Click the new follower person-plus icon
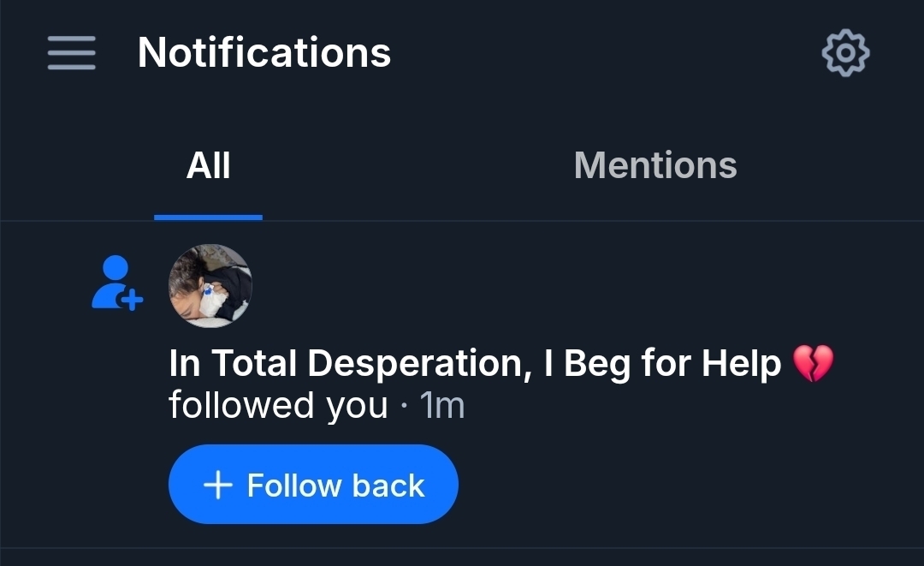Image resolution: width=924 pixels, height=566 pixels. pyautogui.click(x=115, y=283)
